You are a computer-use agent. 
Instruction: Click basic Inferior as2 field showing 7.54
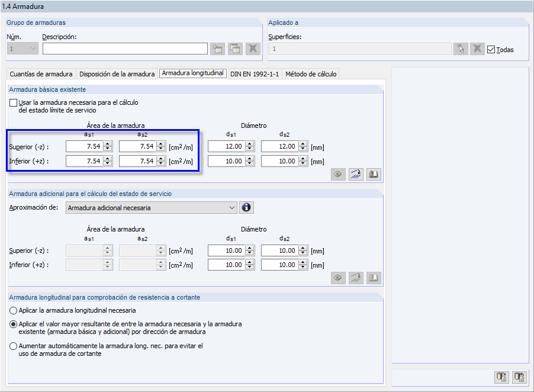(x=139, y=161)
